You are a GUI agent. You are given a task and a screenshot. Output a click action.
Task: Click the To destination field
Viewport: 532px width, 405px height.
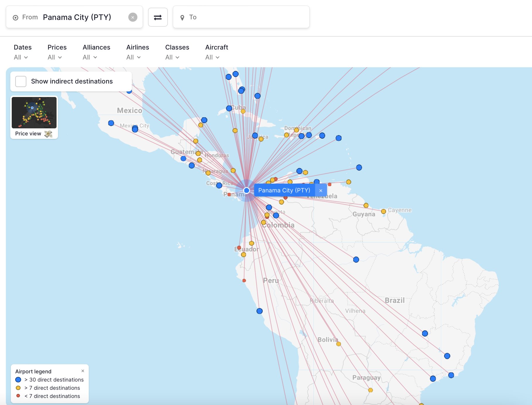click(x=241, y=17)
